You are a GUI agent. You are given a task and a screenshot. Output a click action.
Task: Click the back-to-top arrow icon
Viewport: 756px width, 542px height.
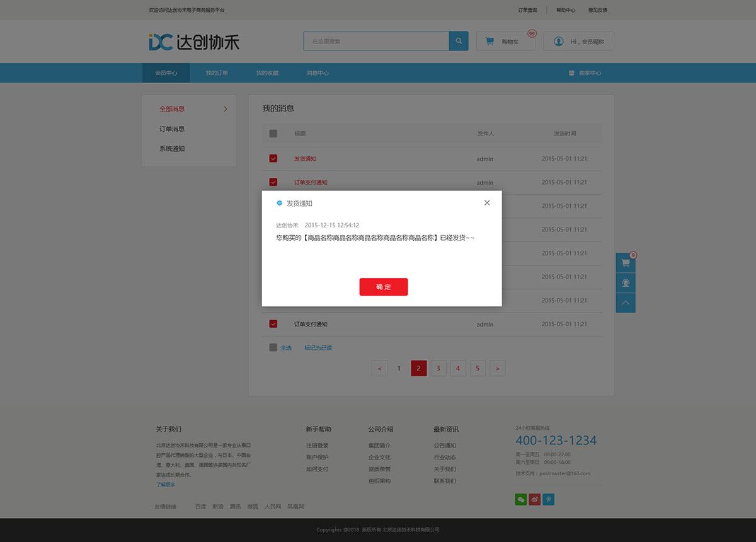[625, 303]
